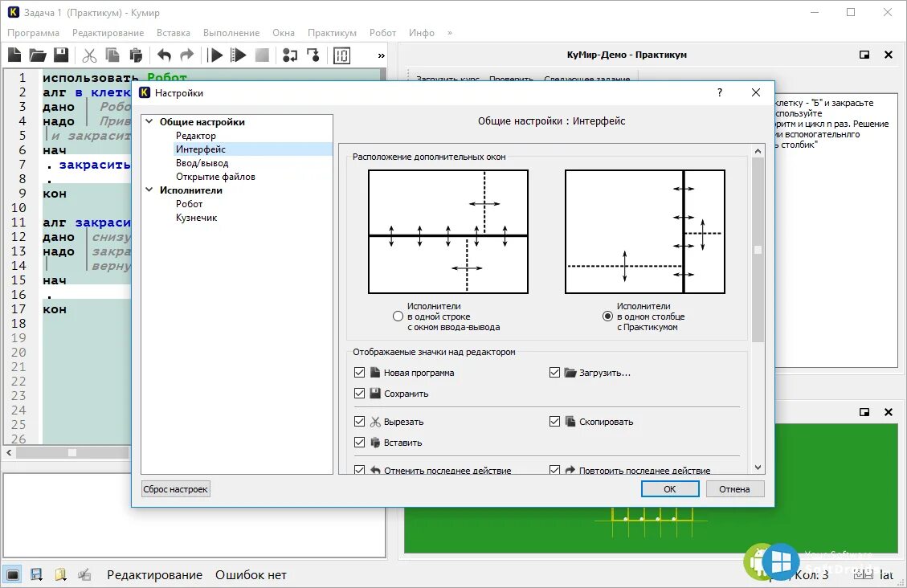Click the Copy toolbar icon
Image resolution: width=907 pixels, height=588 pixels.
coord(112,55)
